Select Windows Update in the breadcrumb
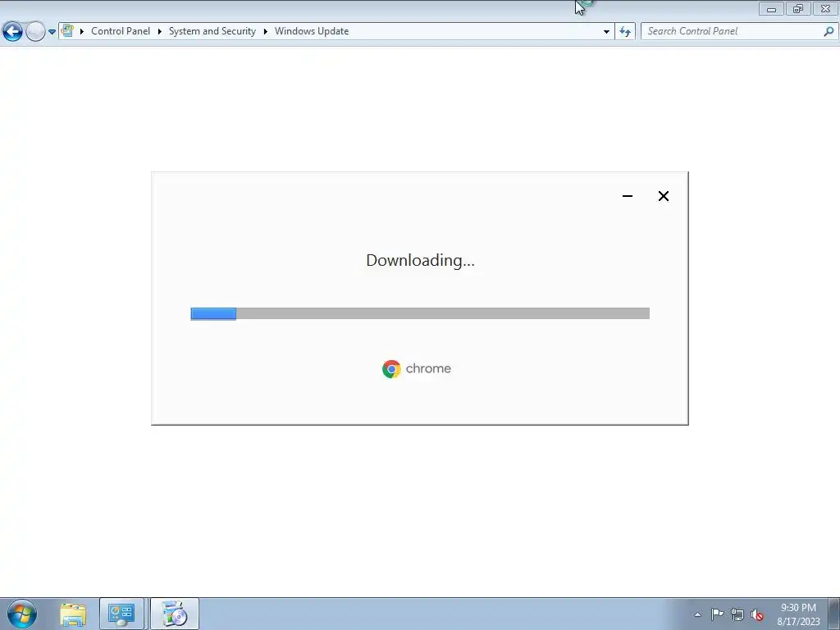 (x=312, y=31)
